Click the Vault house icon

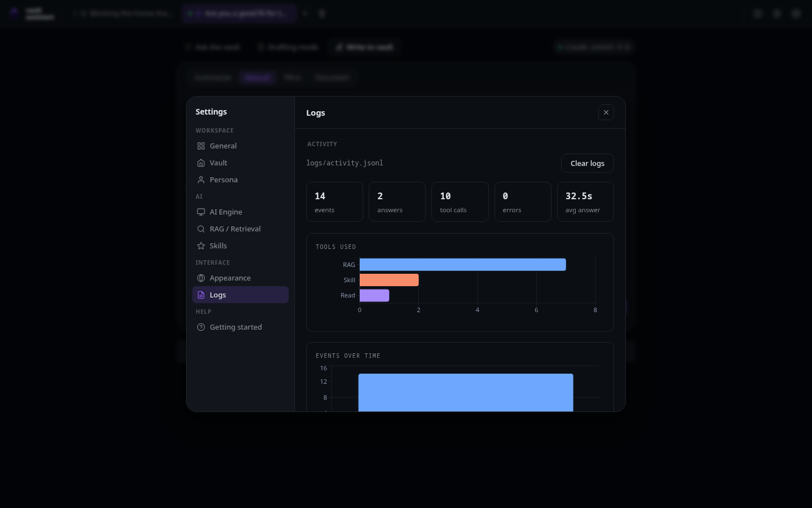click(201, 163)
